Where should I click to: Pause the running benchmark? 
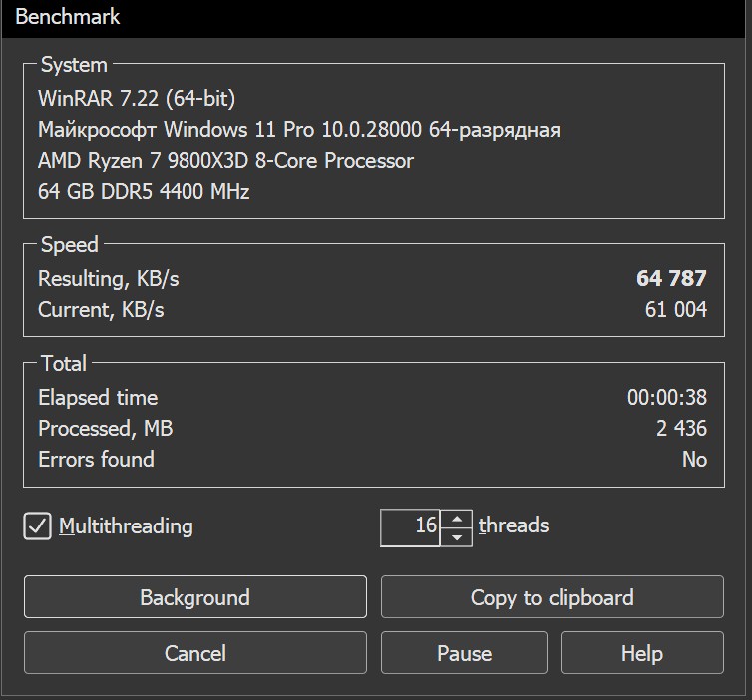tap(464, 652)
